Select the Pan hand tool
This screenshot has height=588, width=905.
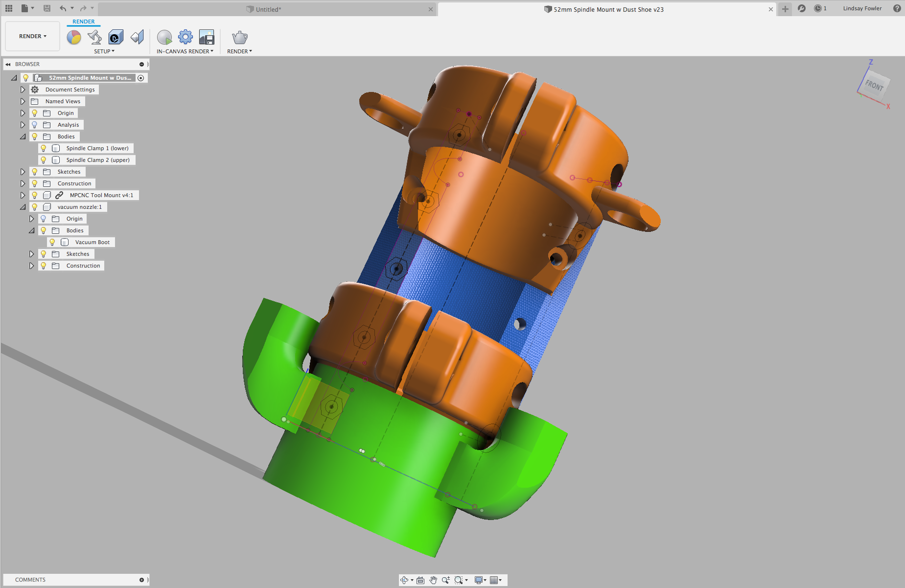[433, 580]
